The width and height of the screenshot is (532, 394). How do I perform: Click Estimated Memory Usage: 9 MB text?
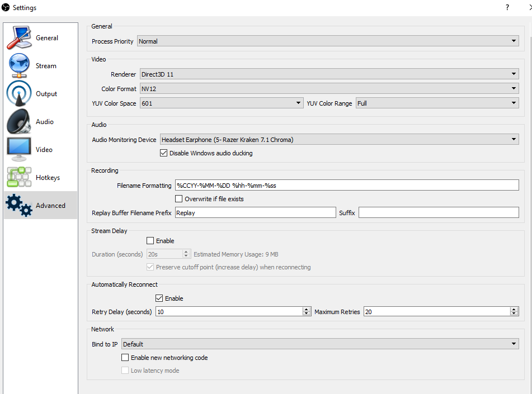pos(236,254)
